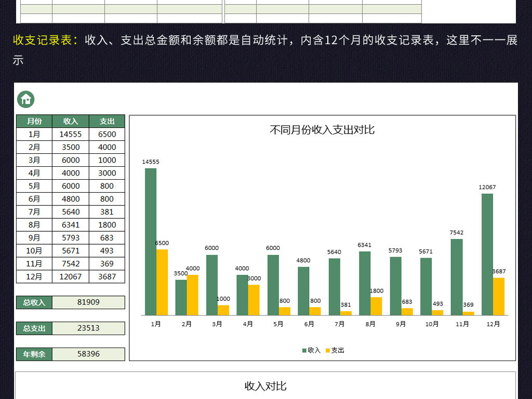Expand the monthly data table

click(71, 199)
